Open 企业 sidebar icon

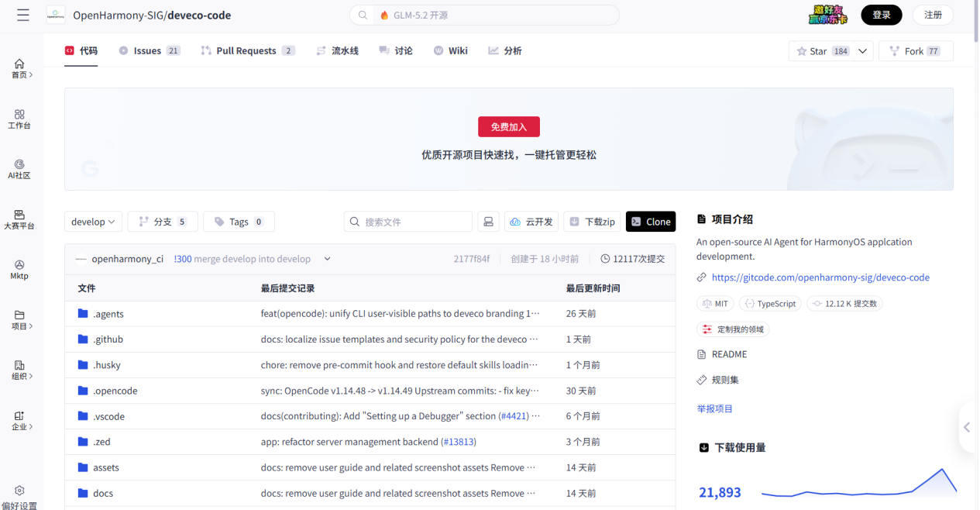coord(19,415)
